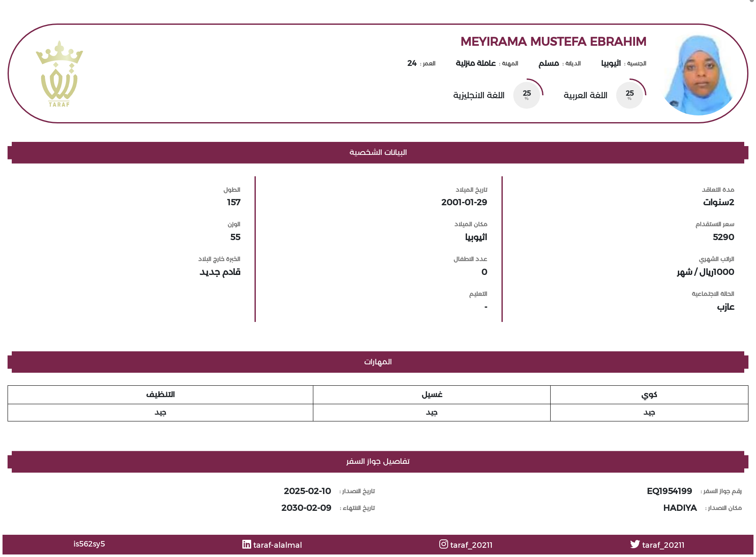Viewport: 756px width, 557px height.
Task: Open the taraf-alalmal LinkedIn link
Action: 278,545
